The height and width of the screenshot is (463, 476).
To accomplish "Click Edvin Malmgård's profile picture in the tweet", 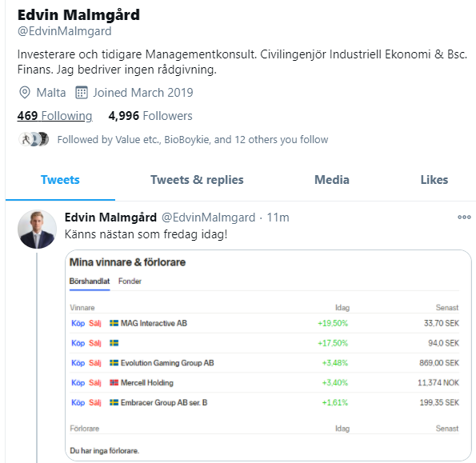I will point(37,229).
